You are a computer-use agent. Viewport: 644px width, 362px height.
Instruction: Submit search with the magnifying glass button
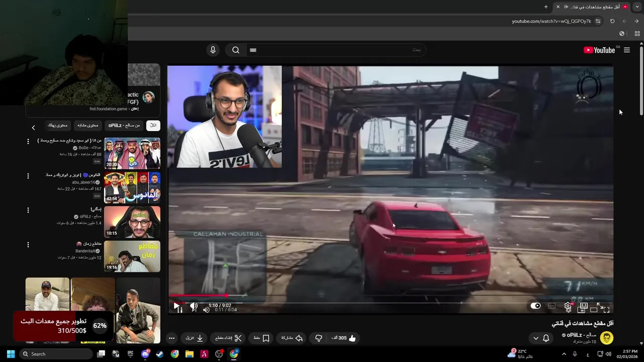tap(235, 50)
